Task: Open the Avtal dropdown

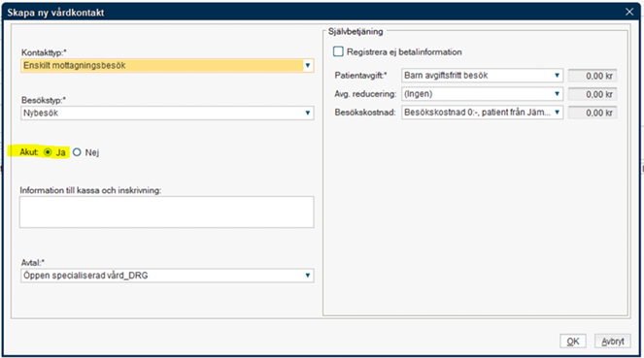Action: click(x=167, y=276)
